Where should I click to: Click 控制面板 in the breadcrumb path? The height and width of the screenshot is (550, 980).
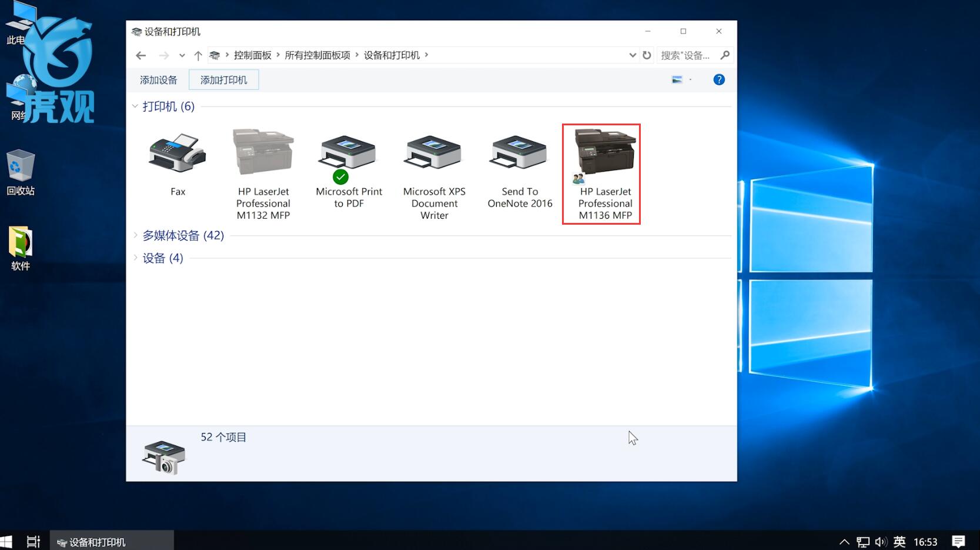(253, 55)
